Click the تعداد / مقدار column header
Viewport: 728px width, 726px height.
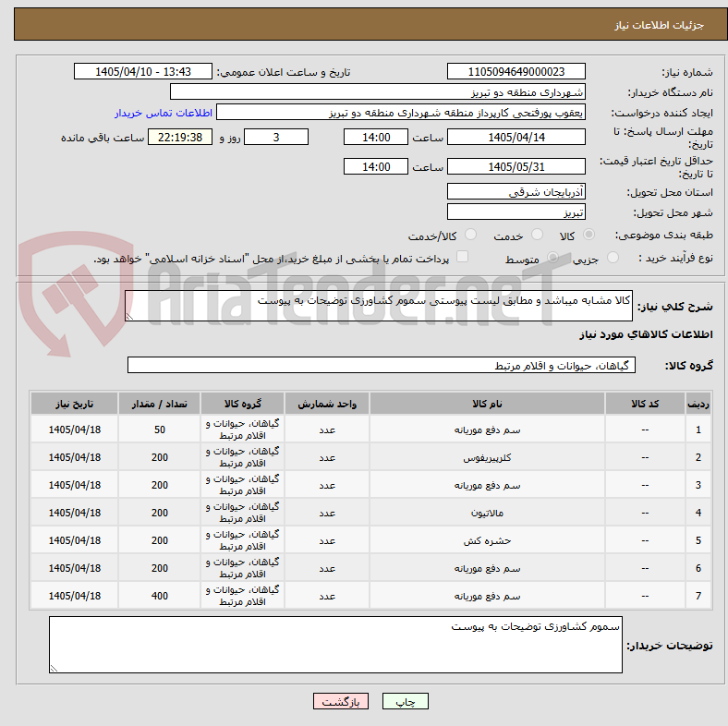tap(159, 404)
